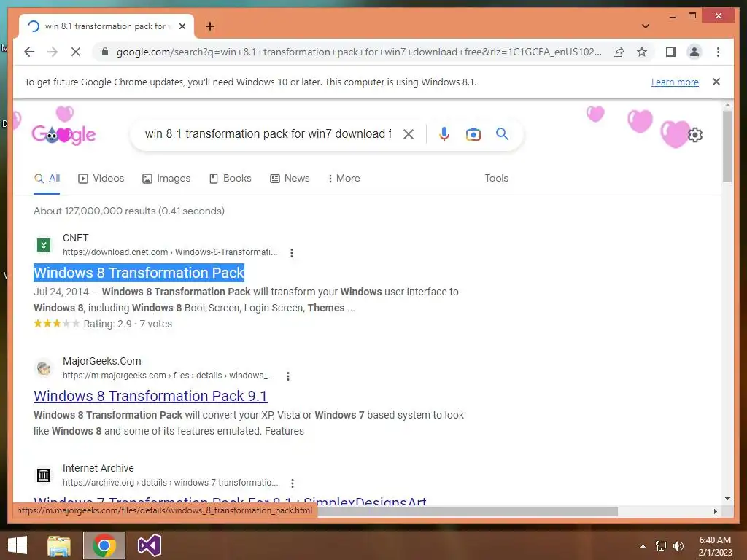Image resolution: width=747 pixels, height=560 pixels.
Task: Click the MajorGeeks favicon icon
Action: pyautogui.click(x=44, y=368)
